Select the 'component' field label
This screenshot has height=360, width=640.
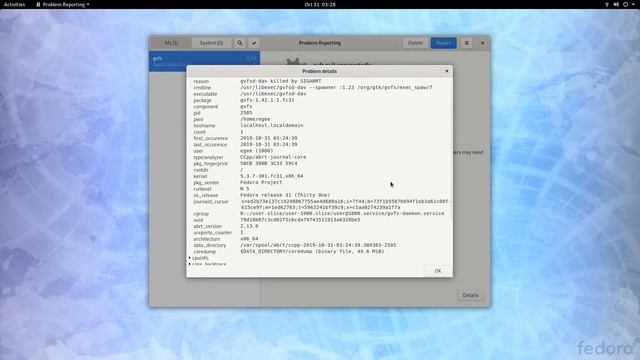pyautogui.click(x=206, y=107)
